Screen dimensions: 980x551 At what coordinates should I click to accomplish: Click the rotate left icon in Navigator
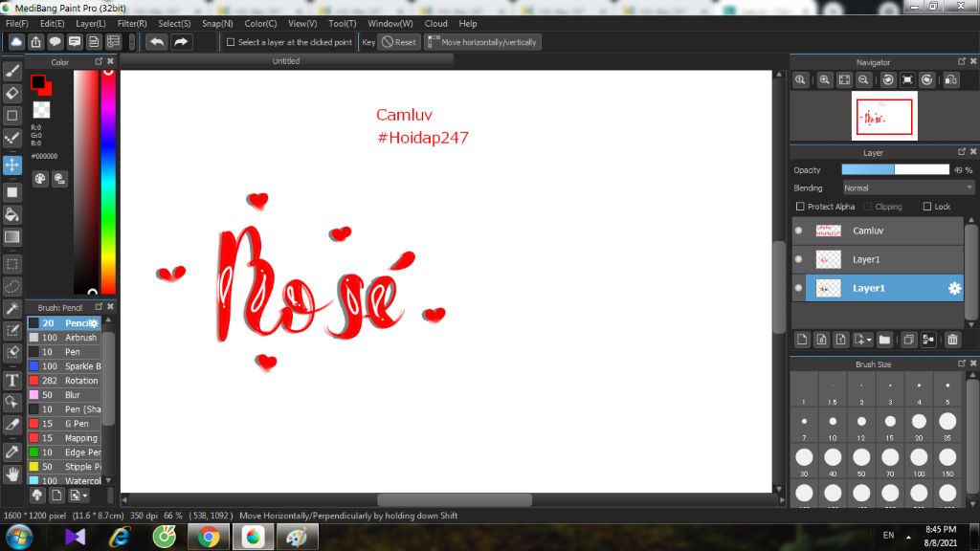pos(888,80)
